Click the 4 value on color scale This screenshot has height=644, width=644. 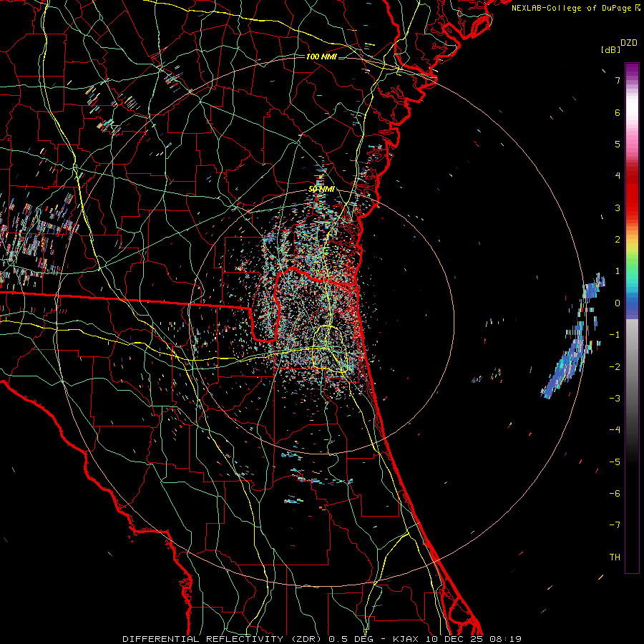(x=618, y=176)
